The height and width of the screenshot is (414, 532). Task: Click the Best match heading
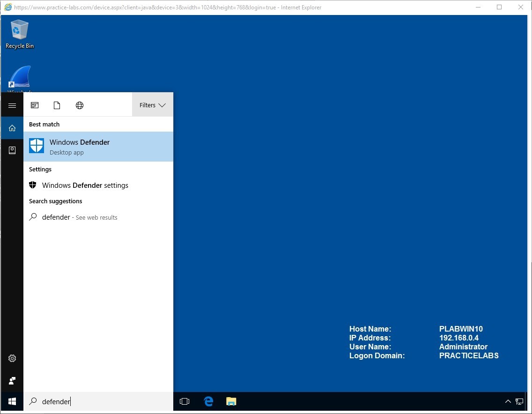(x=44, y=124)
